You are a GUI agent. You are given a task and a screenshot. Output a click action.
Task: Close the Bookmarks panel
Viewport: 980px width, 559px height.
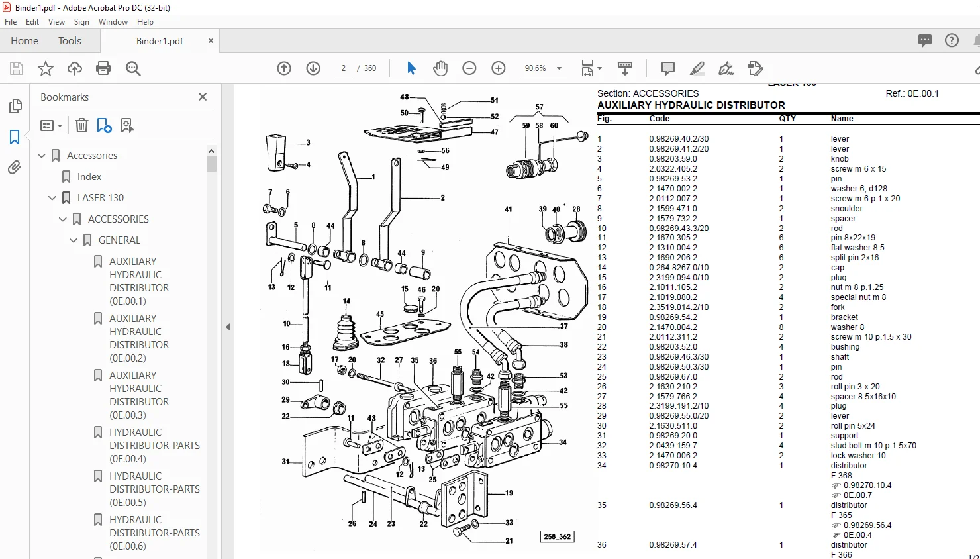tap(203, 97)
